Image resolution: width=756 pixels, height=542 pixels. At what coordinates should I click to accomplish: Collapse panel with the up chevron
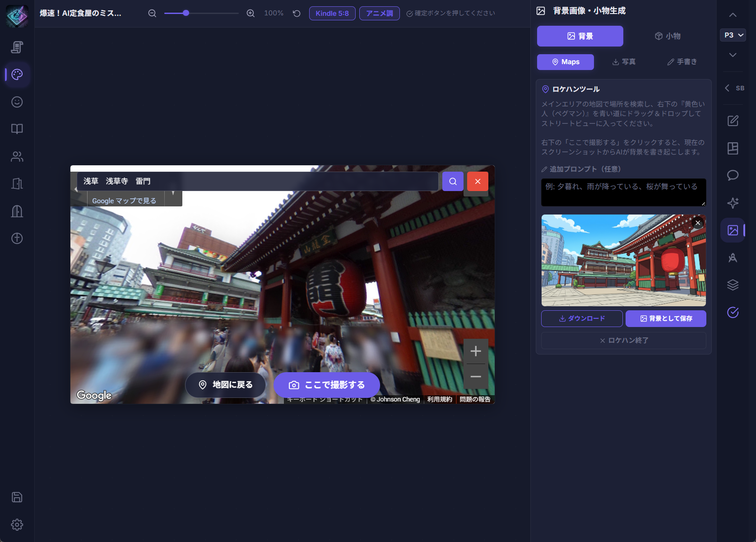pyautogui.click(x=733, y=15)
